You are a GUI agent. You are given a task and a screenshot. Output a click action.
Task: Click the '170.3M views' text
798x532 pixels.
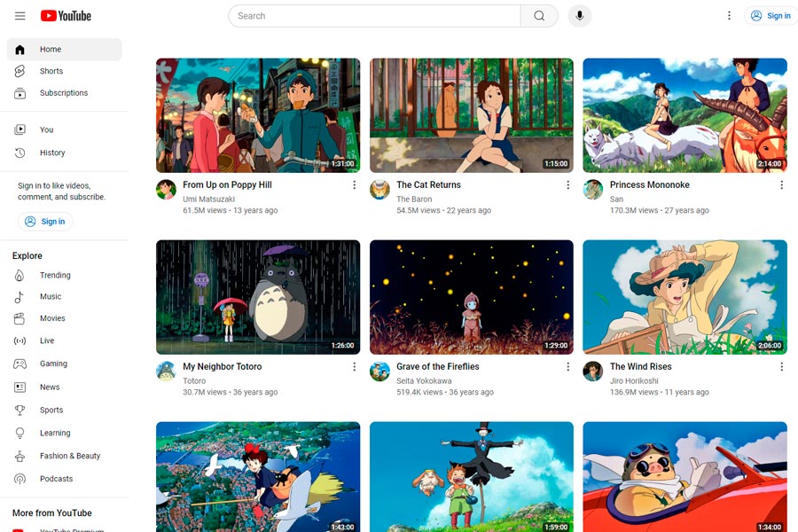click(x=634, y=210)
